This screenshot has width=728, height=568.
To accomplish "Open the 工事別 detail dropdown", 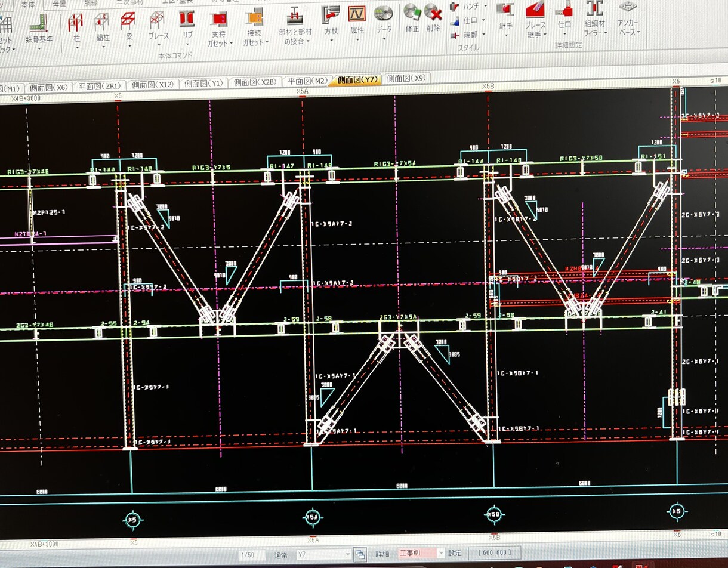I will [x=421, y=553].
